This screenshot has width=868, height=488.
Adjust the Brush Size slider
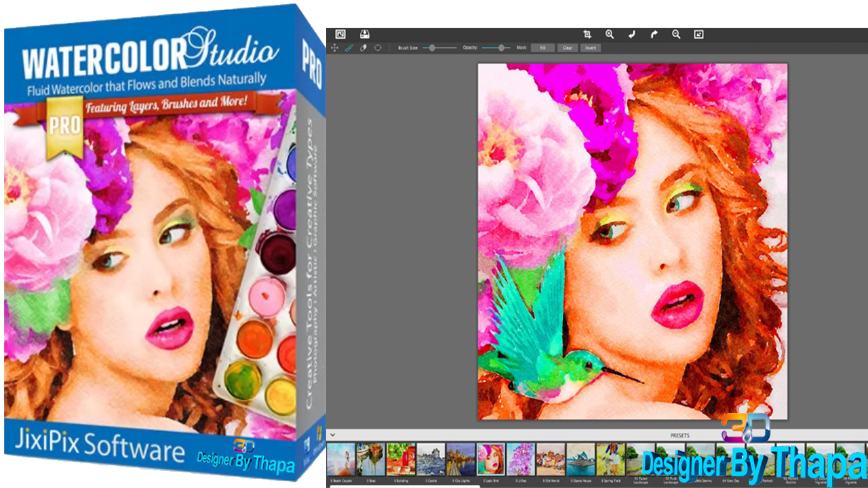click(439, 48)
